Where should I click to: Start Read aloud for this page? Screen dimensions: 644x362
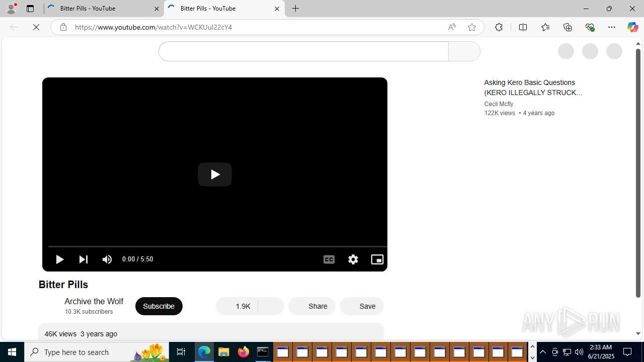click(452, 27)
